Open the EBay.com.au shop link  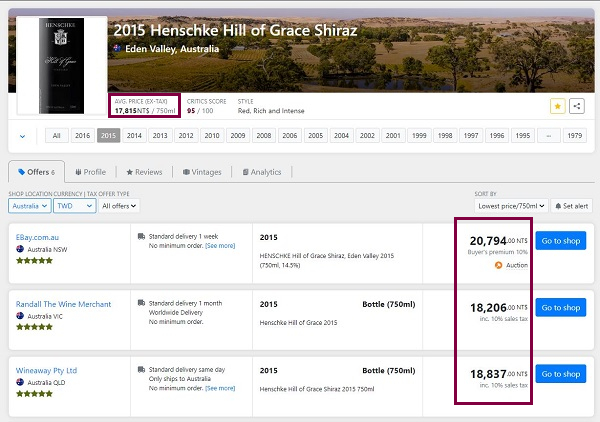click(x=37, y=237)
